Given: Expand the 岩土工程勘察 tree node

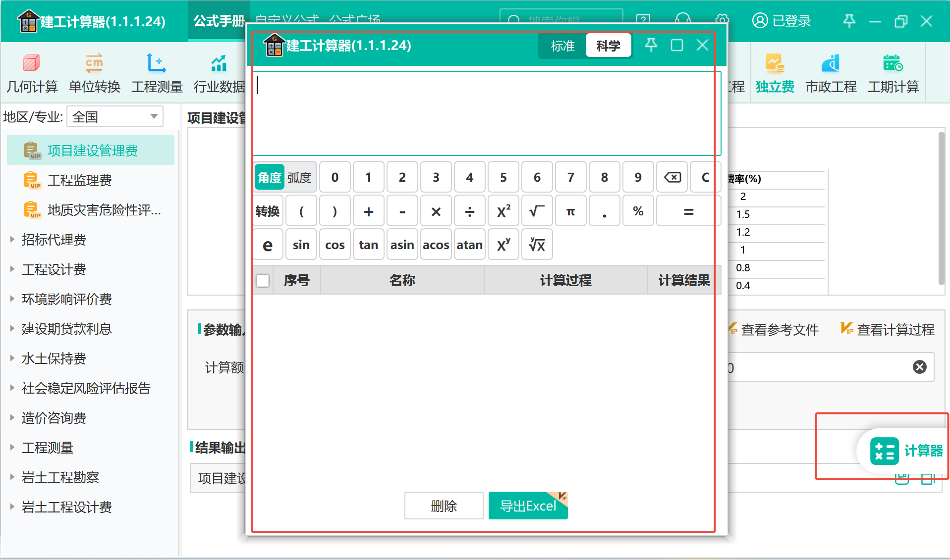Looking at the screenshot, I should pyautogui.click(x=12, y=477).
